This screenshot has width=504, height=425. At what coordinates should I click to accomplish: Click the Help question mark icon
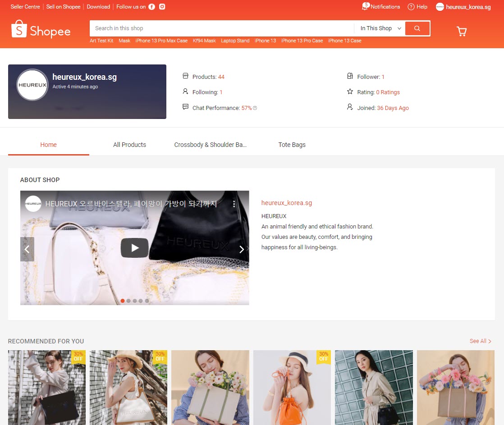tap(411, 7)
